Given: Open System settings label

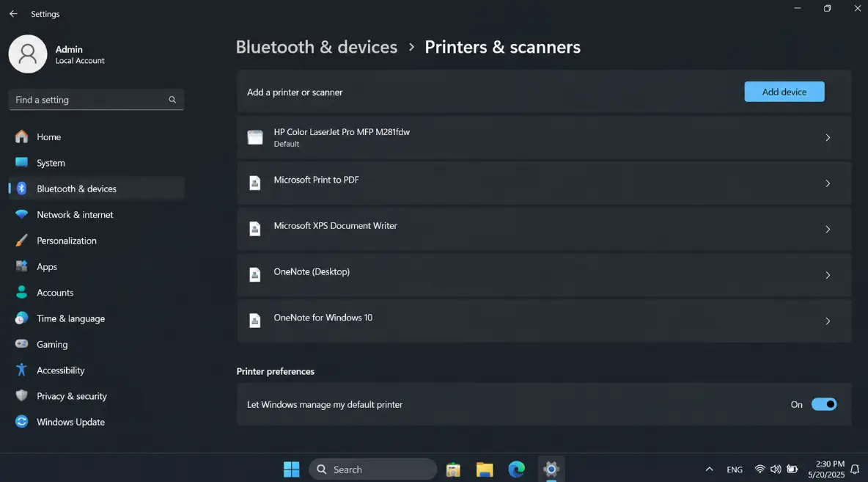Looking at the screenshot, I should [x=51, y=163].
